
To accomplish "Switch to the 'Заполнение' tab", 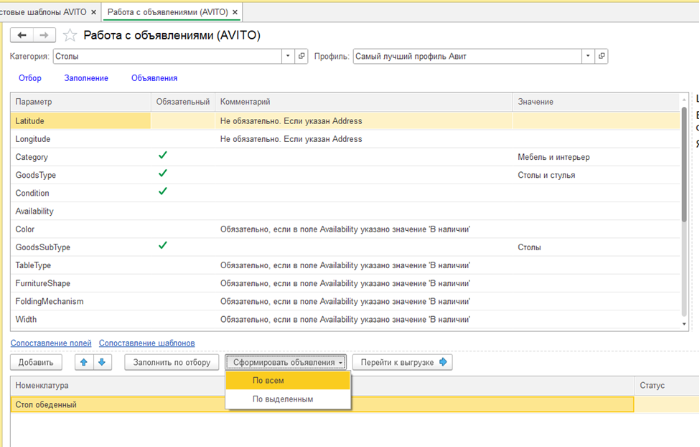I will click(86, 78).
